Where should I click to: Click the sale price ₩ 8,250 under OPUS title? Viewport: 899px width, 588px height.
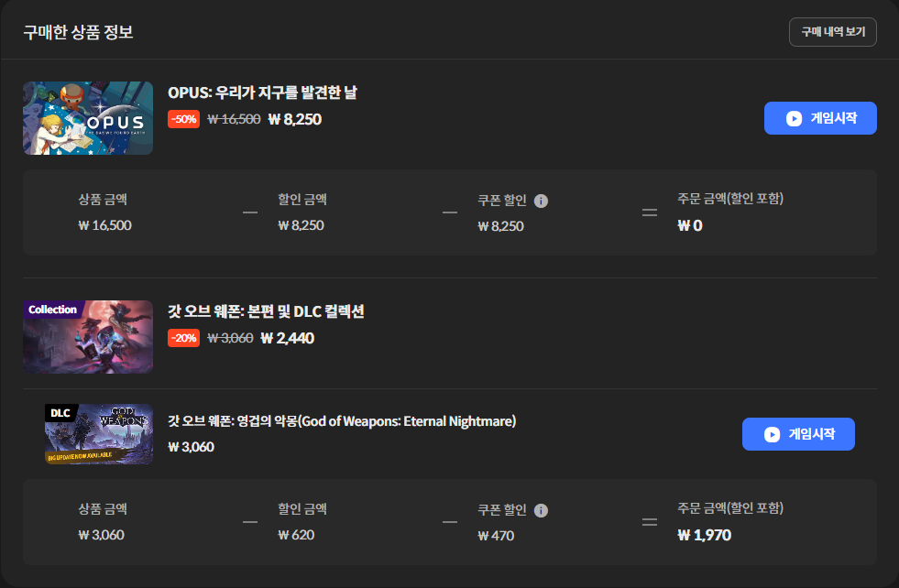(x=295, y=119)
